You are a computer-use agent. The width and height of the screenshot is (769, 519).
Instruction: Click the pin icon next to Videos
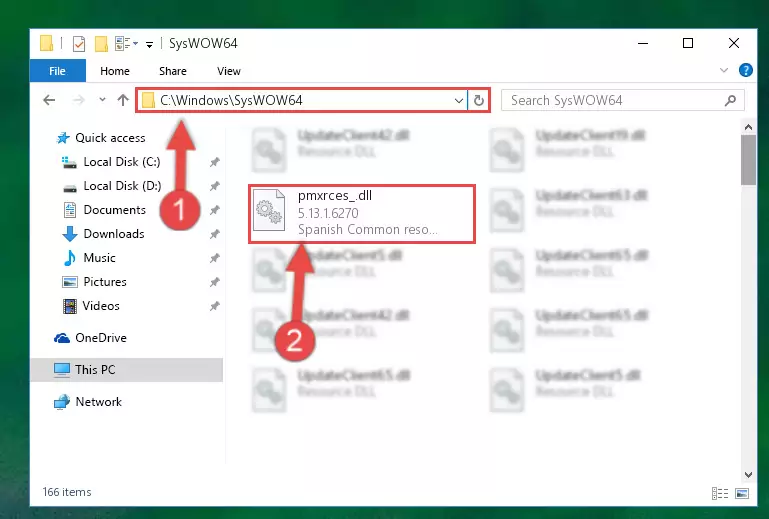click(x=214, y=306)
